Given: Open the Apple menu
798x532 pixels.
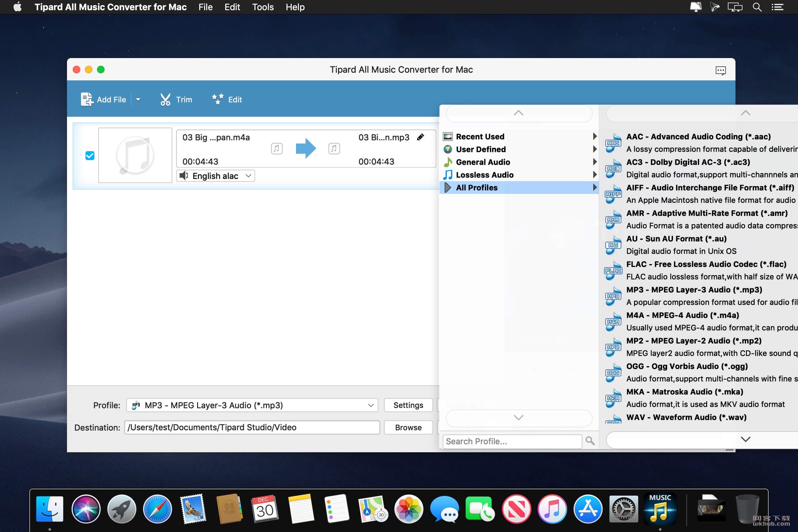Looking at the screenshot, I should coord(17,7).
